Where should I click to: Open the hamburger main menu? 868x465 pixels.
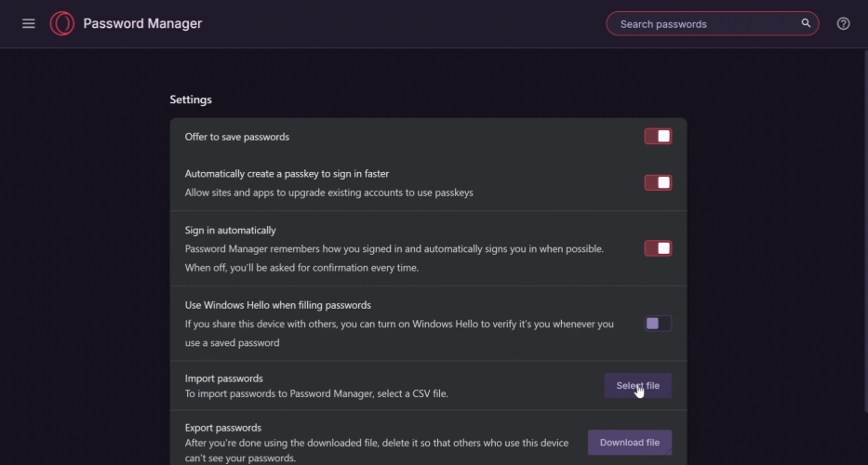[28, 23]
